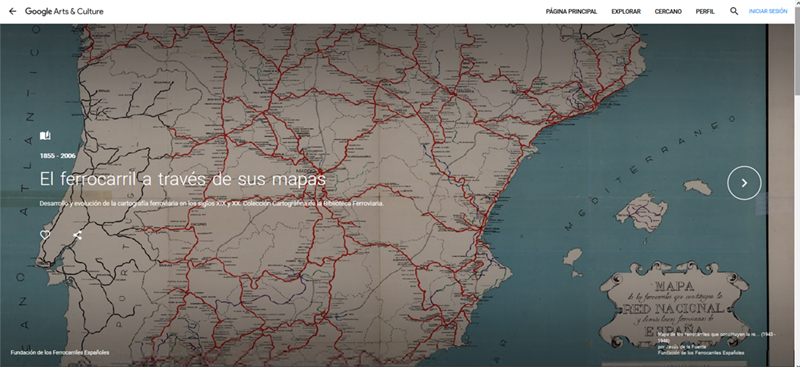Click the title 'El ferrocarril a través de sus mapas'
Screen dimensions: 800x367
(183, 179)
